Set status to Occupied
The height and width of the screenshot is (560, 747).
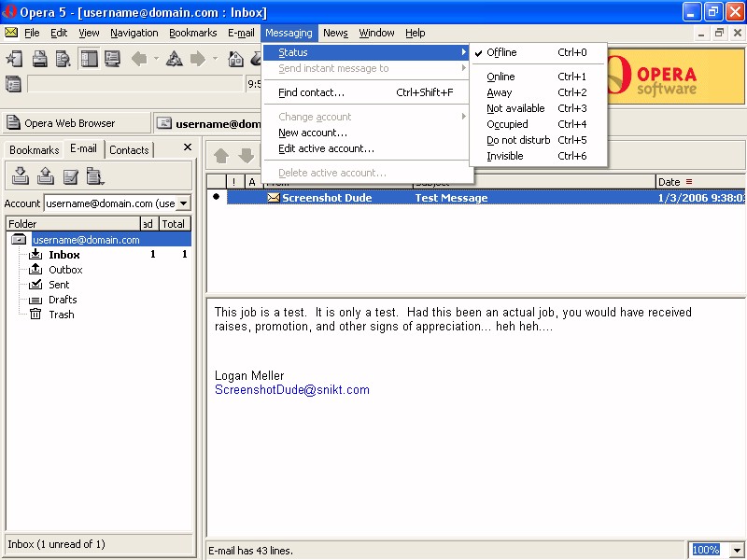538,124
